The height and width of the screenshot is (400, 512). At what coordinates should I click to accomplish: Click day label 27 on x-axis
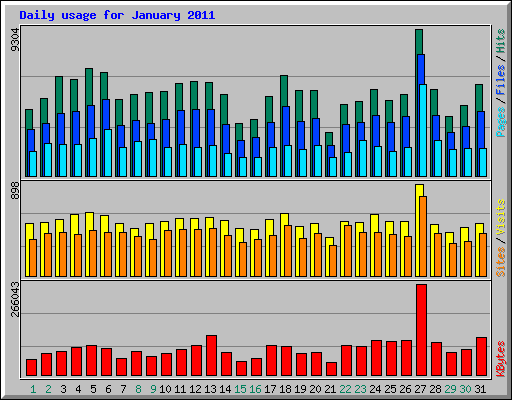point(420,389)
